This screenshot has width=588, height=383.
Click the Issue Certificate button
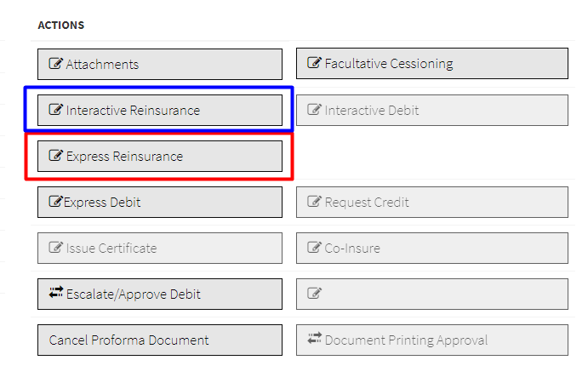[160, 248]
